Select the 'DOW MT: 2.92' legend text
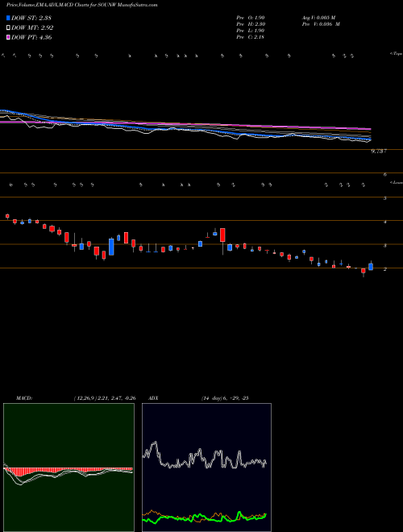This screenshot has width=403, height=532. 32,28
